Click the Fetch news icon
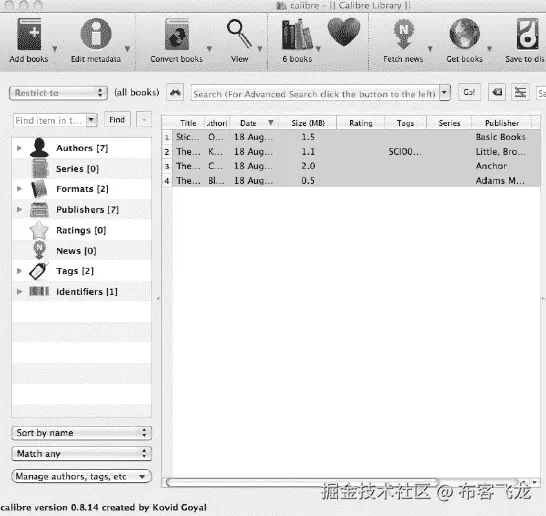The height and width of the screenshot is (516, 546). (403, 34)
